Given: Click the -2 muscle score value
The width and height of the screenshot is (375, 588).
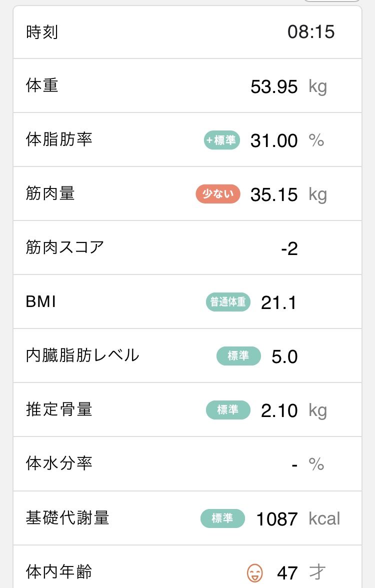Looking at the screenshot, I should pyautogui.click(x=289, y=248).
